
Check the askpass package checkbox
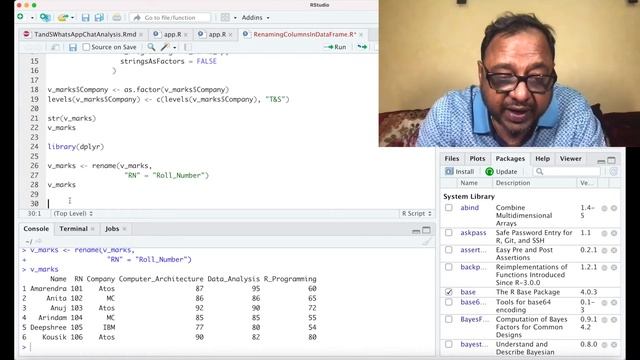(x=449, y=233)
